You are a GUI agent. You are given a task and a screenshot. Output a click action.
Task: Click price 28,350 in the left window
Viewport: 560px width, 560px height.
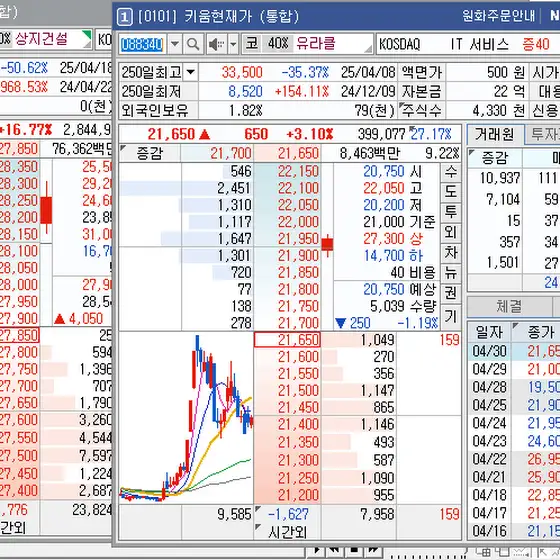click(x=18, y=167)
